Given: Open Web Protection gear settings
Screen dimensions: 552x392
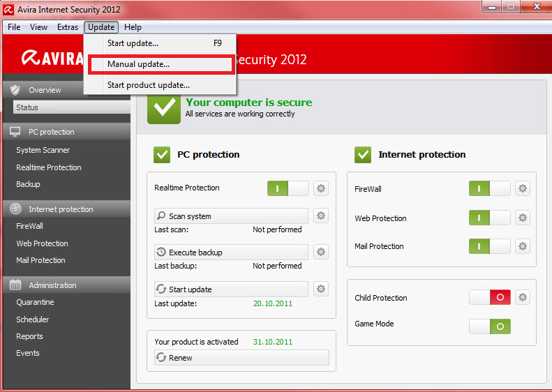Looking at the screenshot, I should (523, 218).
